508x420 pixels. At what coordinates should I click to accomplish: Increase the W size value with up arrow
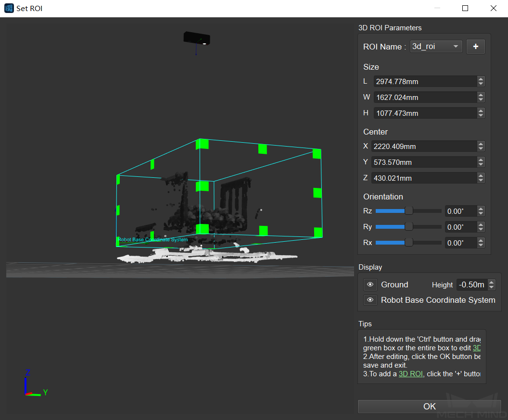[x=481, y=95]
